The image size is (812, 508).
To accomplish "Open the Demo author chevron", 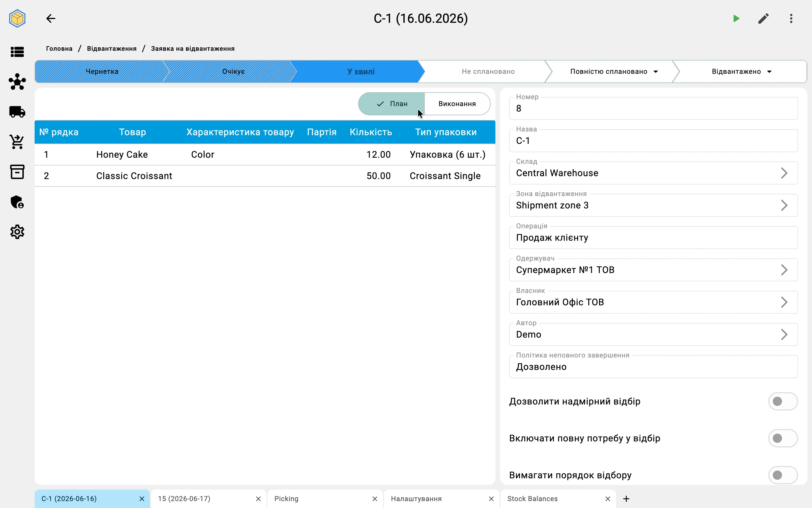I will [x=784, y=334].
